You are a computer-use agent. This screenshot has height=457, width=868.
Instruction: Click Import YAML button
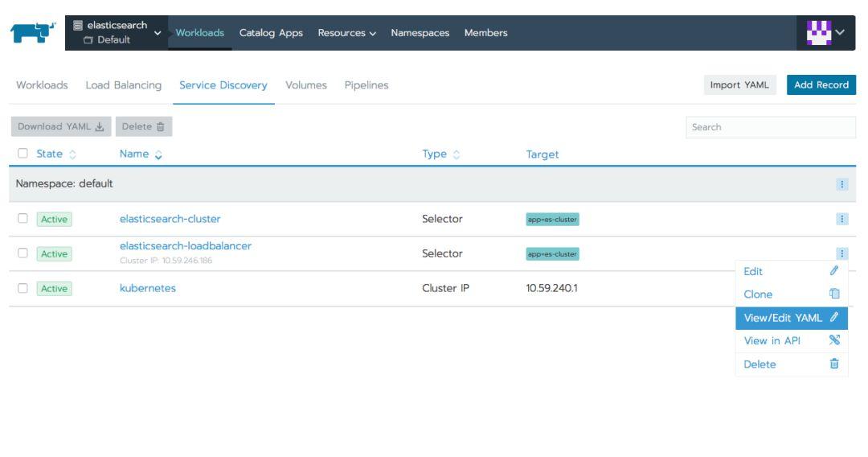point(739,84)
